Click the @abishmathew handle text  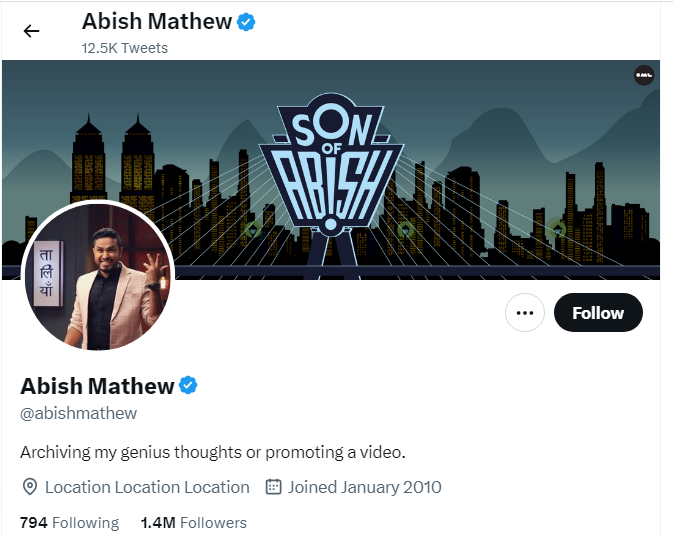[79, 413]
